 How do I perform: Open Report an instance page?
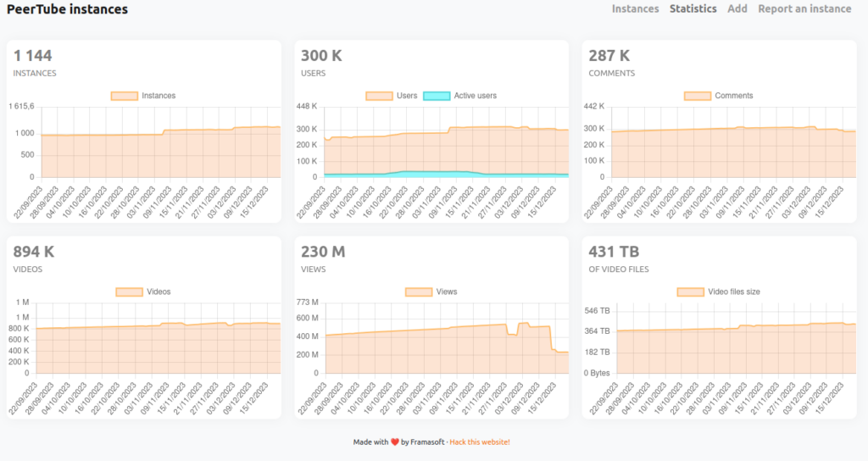(804, 8)
